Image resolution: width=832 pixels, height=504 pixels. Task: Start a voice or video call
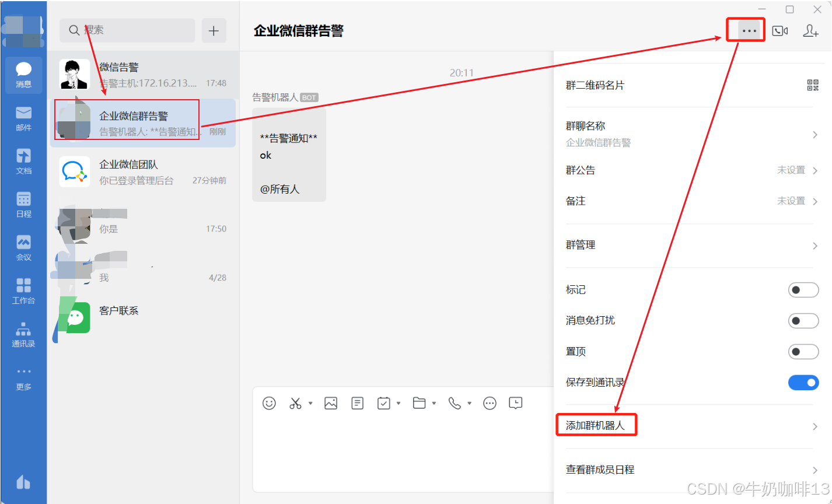coord(780,31)
